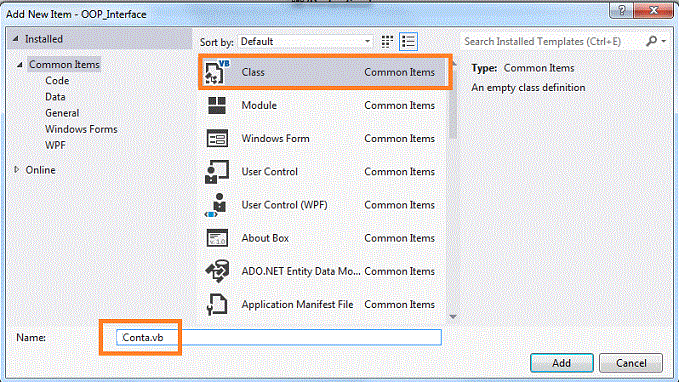Click the Add button
The height and width of the screenshot is (382, 679).
[x=562, y=363]
